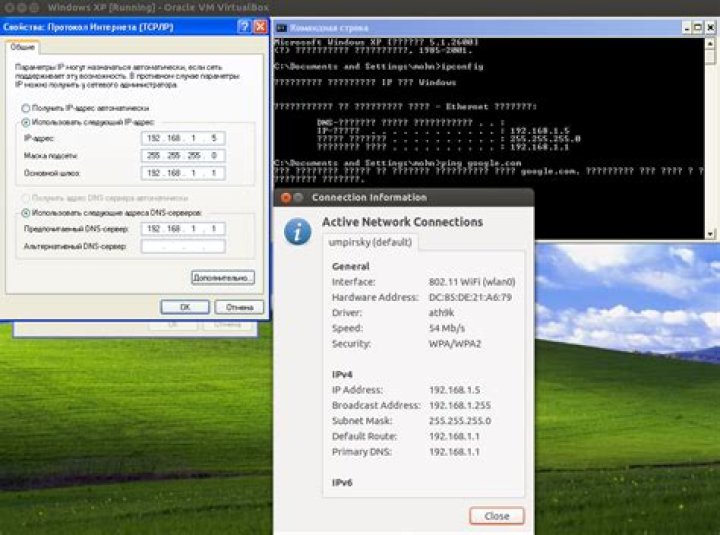Close the TCP/IP properties dialog

click(x=260, y=27)
